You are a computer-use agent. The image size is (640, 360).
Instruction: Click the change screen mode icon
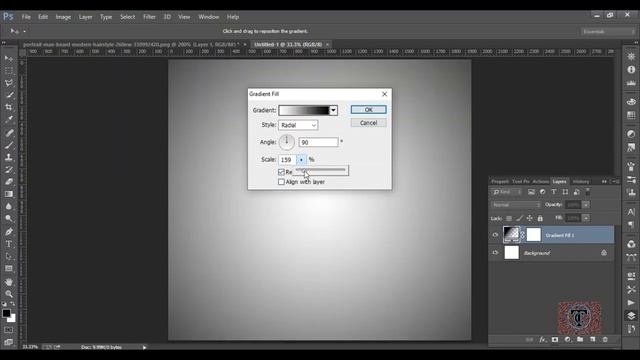click(x=9, y=342)
